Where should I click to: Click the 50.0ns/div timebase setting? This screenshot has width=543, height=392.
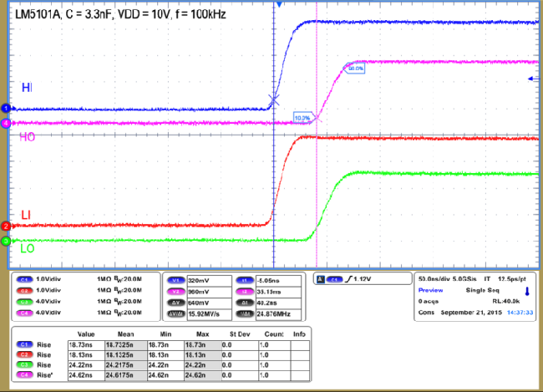(433, 278)
